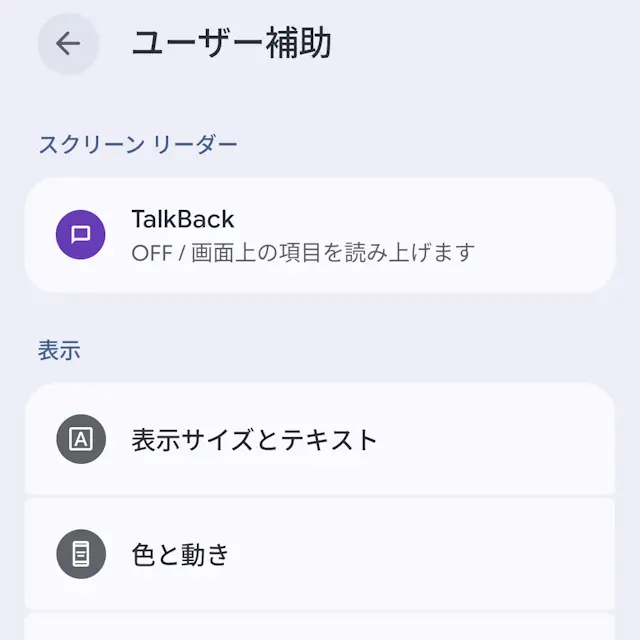The image size is (640, 640).
Task: Click the ユーザー補助 page title
Action: (x=231, y=44)
